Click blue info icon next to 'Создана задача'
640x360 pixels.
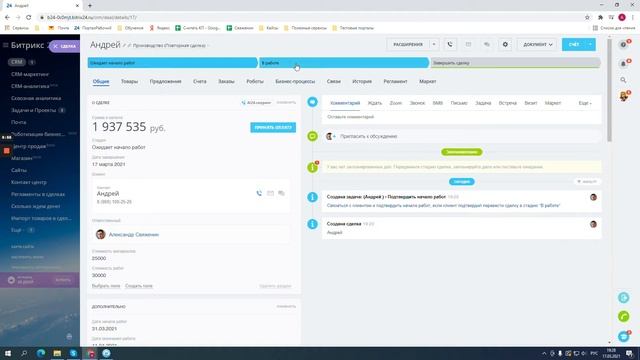312,197
